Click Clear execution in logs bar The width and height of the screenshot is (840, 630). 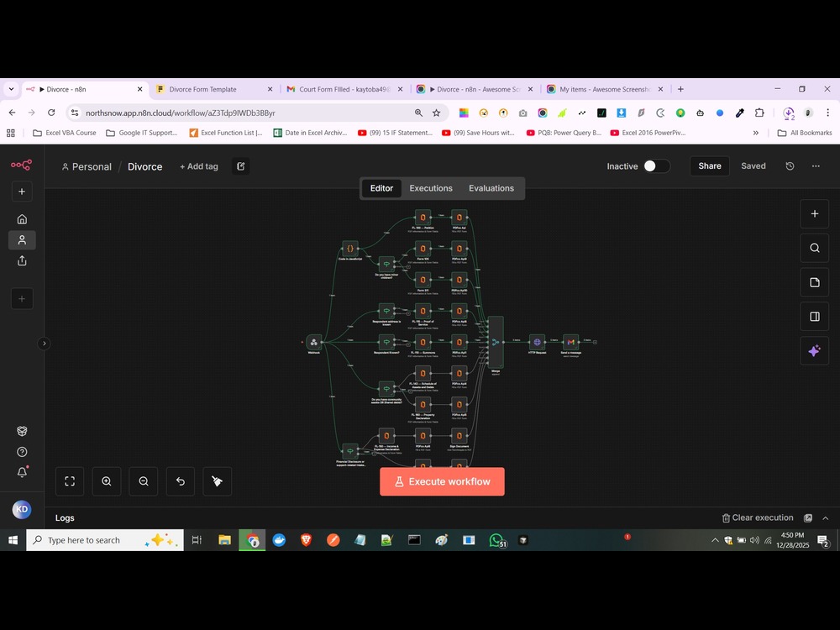tap(758, 518)
